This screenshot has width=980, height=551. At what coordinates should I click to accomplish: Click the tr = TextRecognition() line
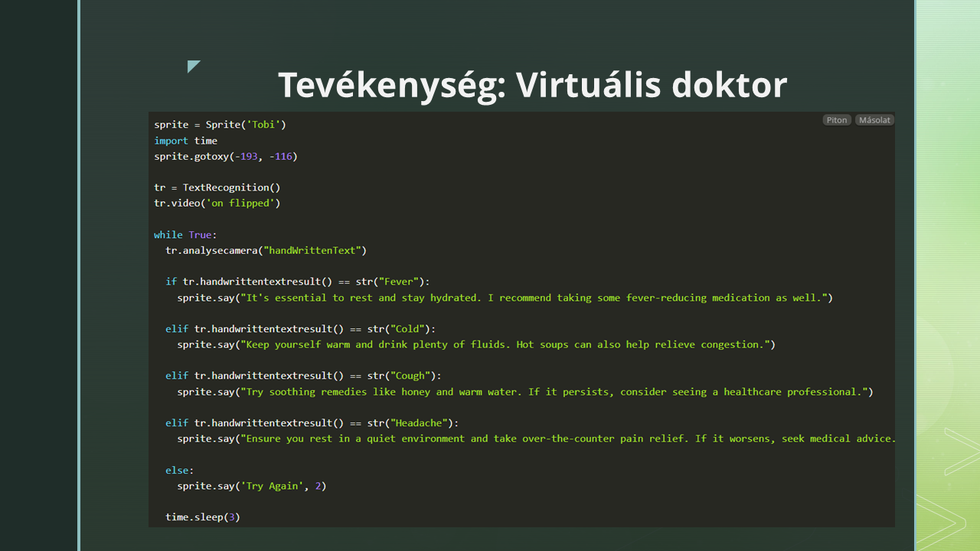point(217,187)
